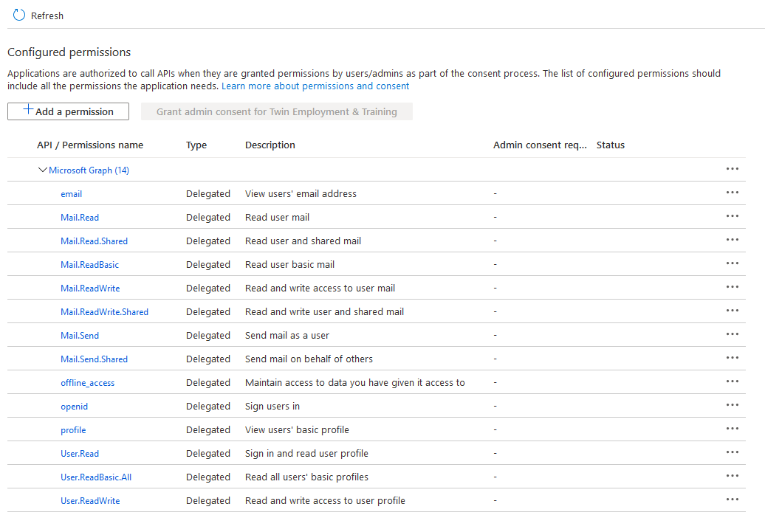Open the ellipsis menu for Microsoft Graph row
This screenshot has height=532, width=765.
[x=733, y=169]
